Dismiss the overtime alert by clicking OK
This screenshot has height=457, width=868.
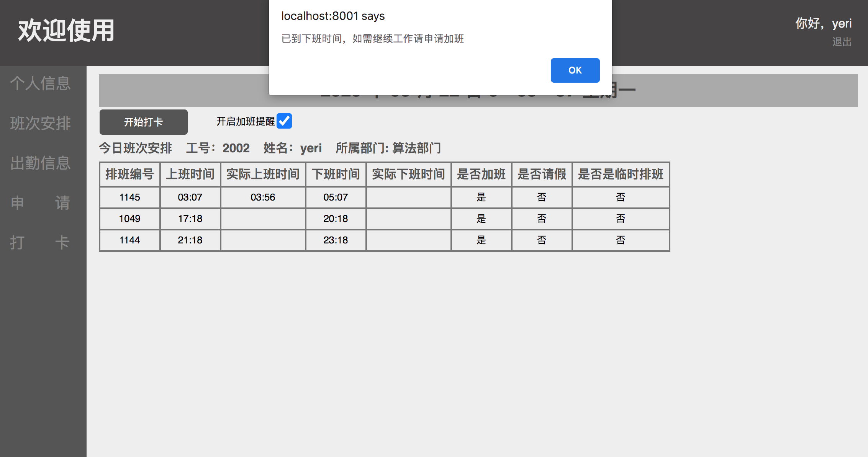tap(575, 70)
